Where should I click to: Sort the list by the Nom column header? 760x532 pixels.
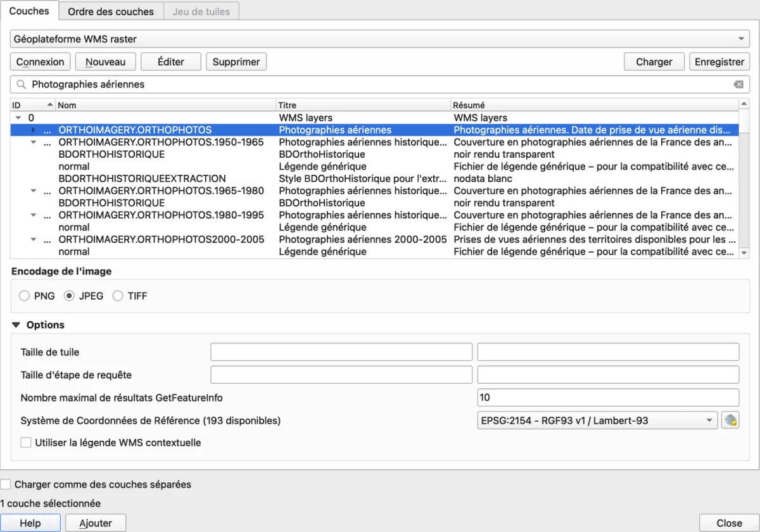point(166,105)
